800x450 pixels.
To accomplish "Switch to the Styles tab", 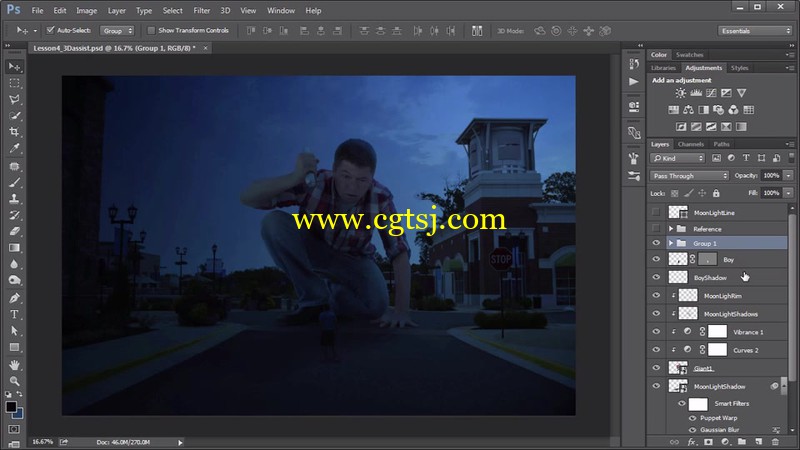I will pos(739,68).
